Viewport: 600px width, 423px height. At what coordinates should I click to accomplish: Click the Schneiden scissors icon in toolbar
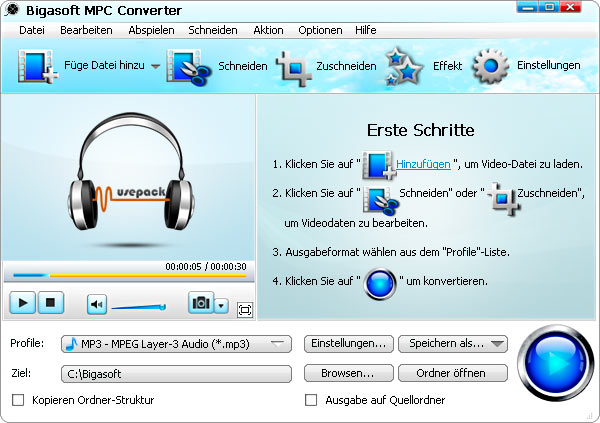tap(188, 67)
